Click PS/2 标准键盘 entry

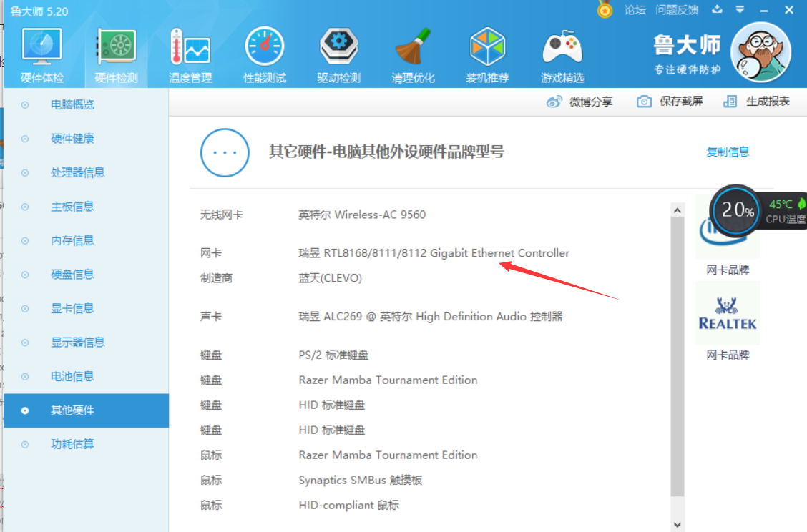pos(333,355)
